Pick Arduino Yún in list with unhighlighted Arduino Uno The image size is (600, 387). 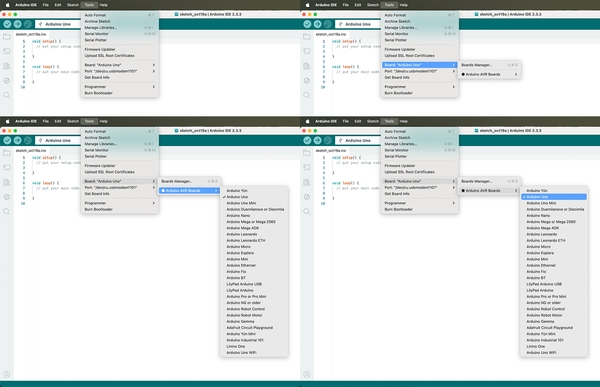click(254, 191)
